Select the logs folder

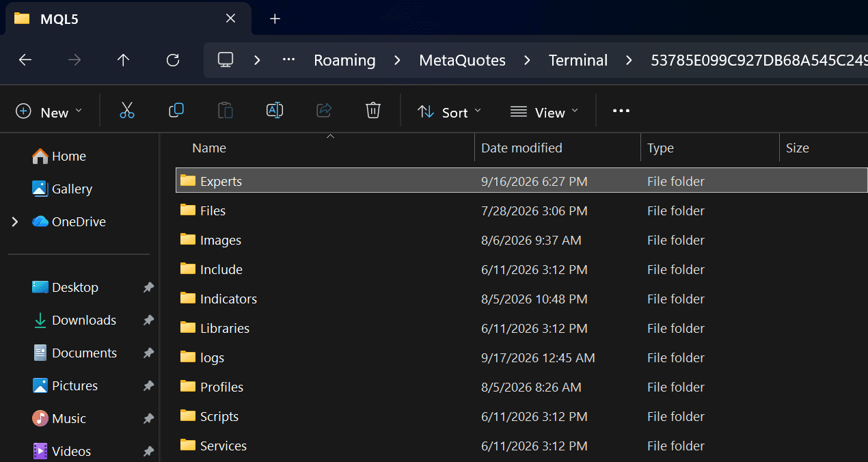tap(521, 357)
